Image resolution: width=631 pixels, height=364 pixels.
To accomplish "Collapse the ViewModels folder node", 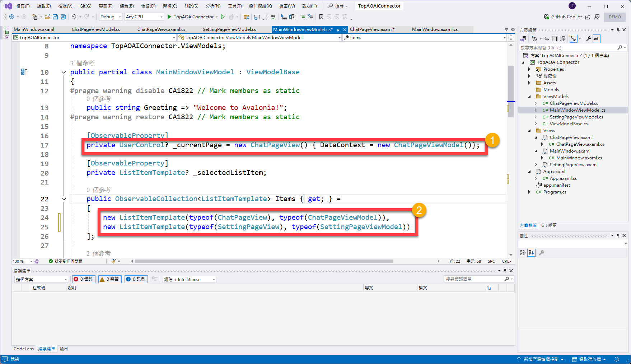I will tap(529, 97).
